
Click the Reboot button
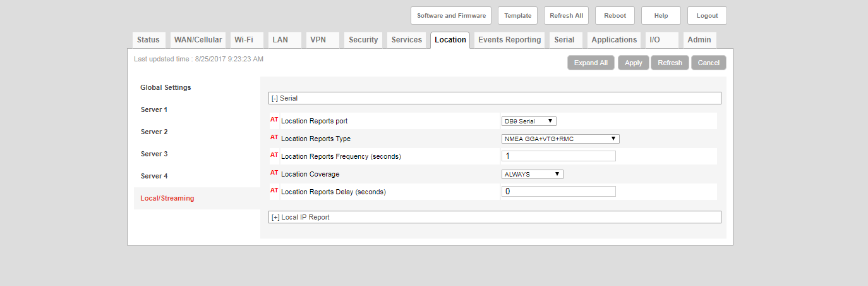click(615, 16)
